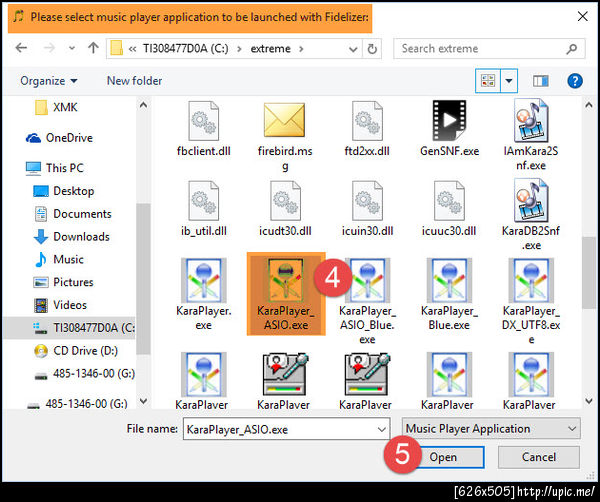Expand the File name combo box
Screen dimensions: 600x502
point(382,429)
